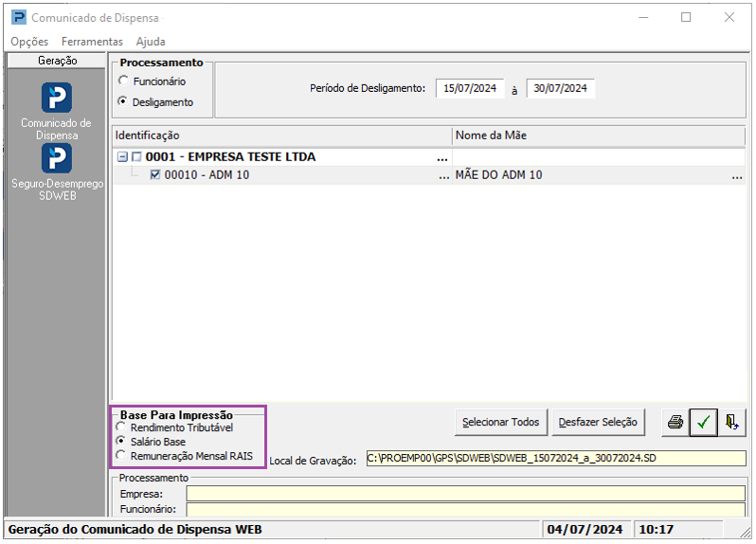This screenshot has height=544, width=756.
Task: Click status text Geração do Comunicado de Dispensa WEB
Action: pos(135,530)
